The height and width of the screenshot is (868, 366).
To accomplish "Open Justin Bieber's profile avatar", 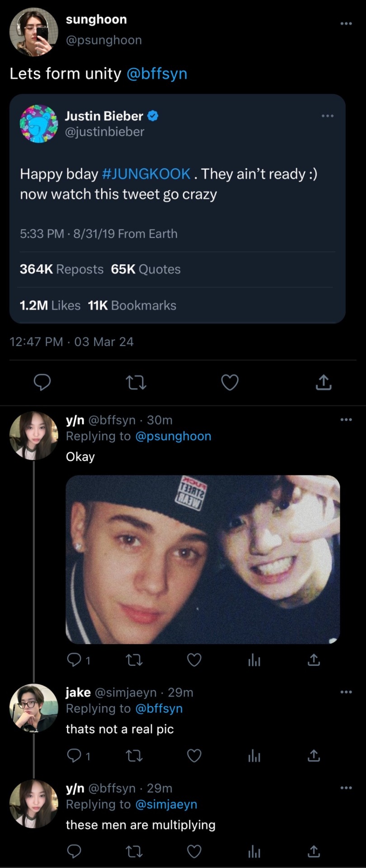I will click(39, 124).
